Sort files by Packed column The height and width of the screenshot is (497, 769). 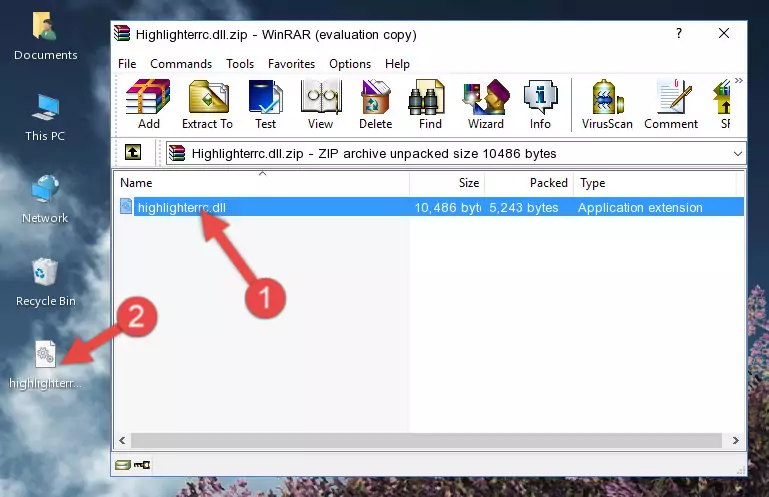tap(529, 183)
